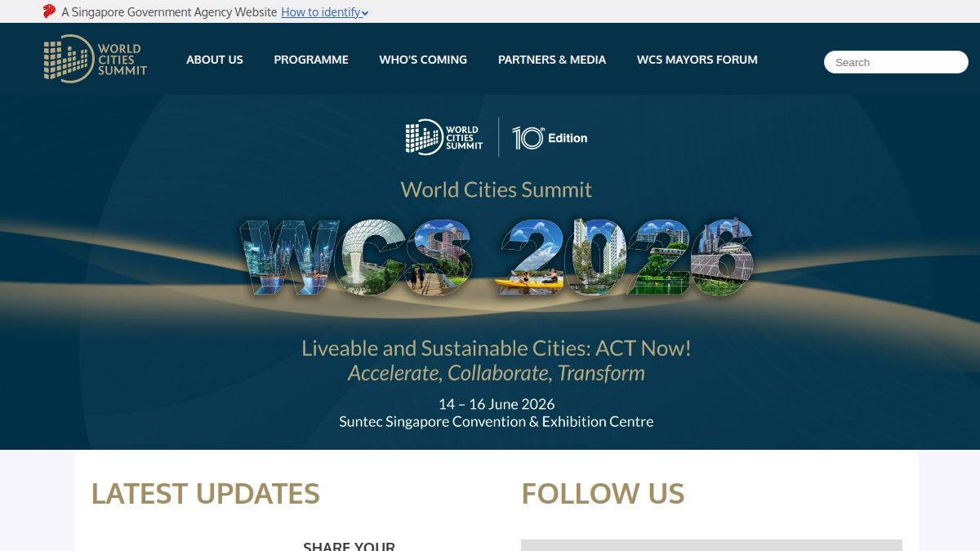
Task: Click the A Singapore Government Agency Website text
Action: click(169, 12)
